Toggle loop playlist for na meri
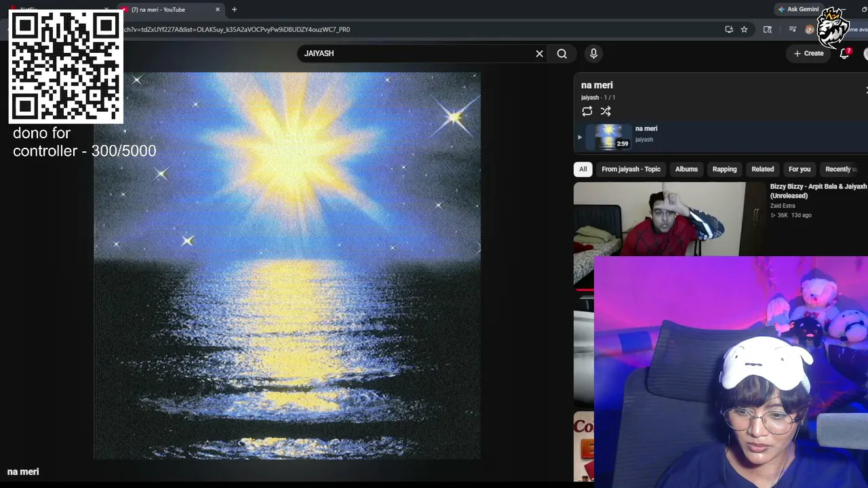This screenshot has width=868, height=488. pyautogui.click(x=587, y=111)
